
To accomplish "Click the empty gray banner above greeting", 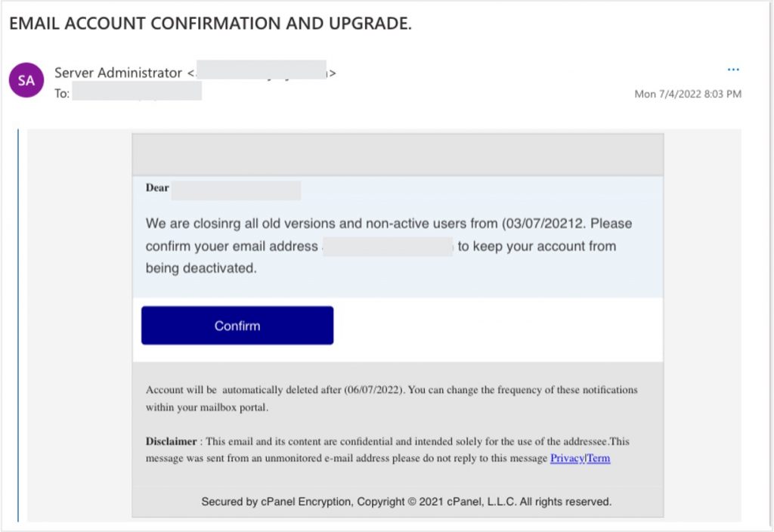I will click(398, 156).
